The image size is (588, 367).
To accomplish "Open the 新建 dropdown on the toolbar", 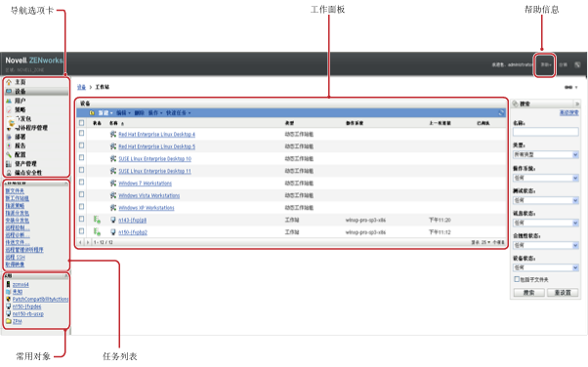I will (105, 113).
